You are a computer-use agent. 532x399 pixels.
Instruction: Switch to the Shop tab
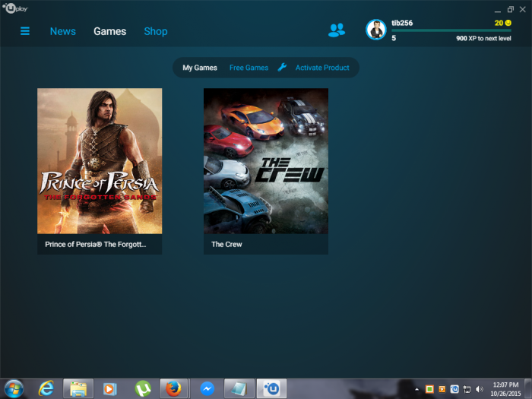pos(156,31)
